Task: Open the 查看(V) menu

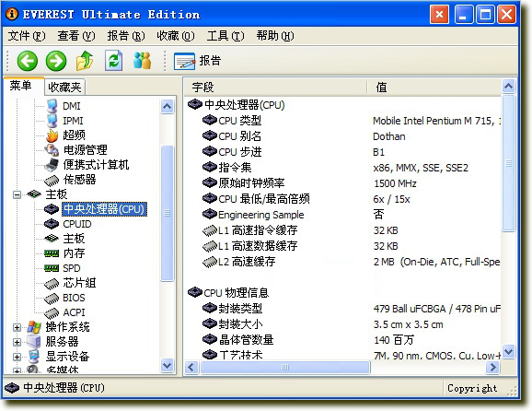Action: 76,36
